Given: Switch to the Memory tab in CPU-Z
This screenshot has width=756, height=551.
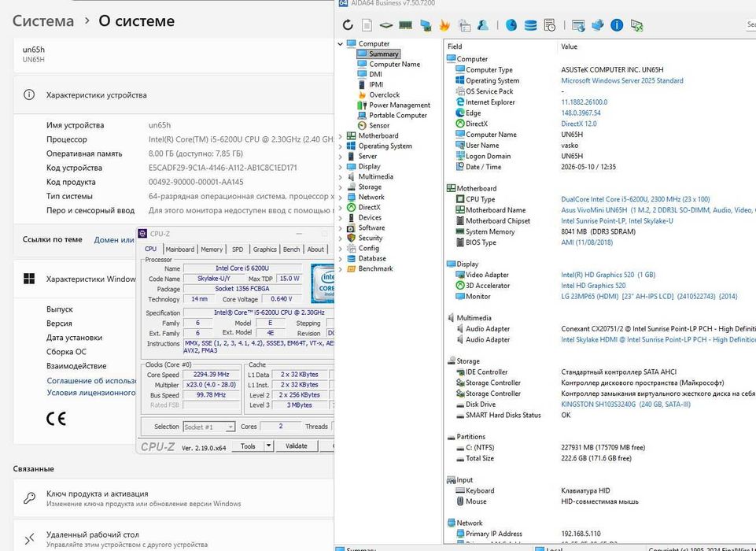Looking at the screenshot, I should pyautogui.click(x=212, y=249).
